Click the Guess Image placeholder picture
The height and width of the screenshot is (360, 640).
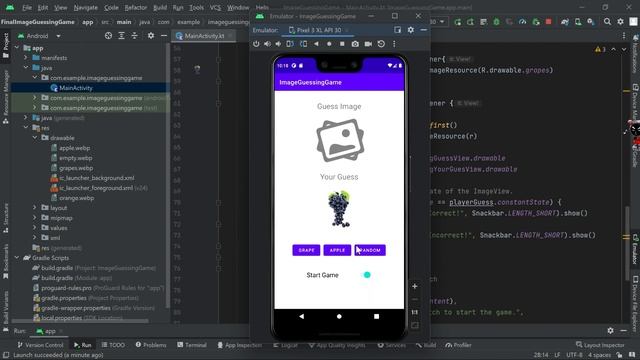pos(340,140)
